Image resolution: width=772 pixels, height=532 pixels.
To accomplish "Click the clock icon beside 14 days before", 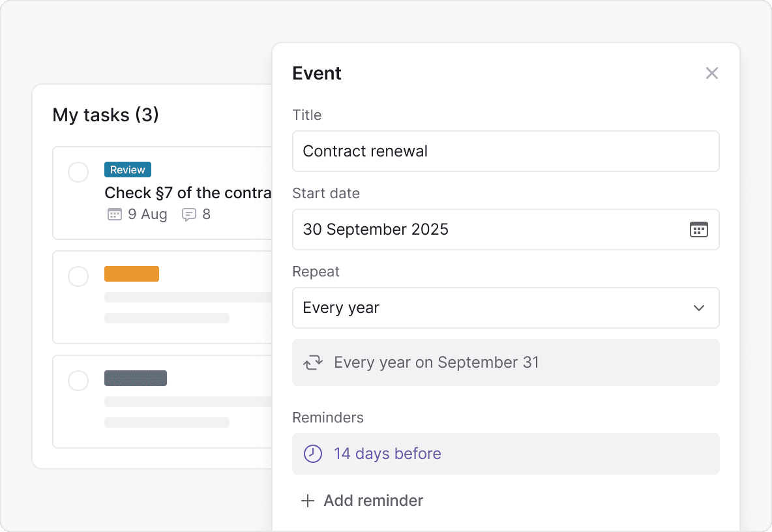I will (313, 454).
